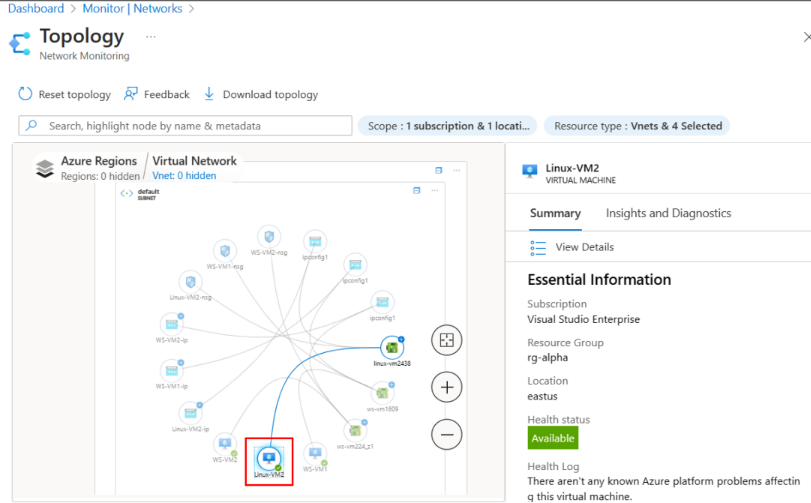Click the rg-alpha resource group value
This screenshot has width=811, height=503.
tap(548, 357)
